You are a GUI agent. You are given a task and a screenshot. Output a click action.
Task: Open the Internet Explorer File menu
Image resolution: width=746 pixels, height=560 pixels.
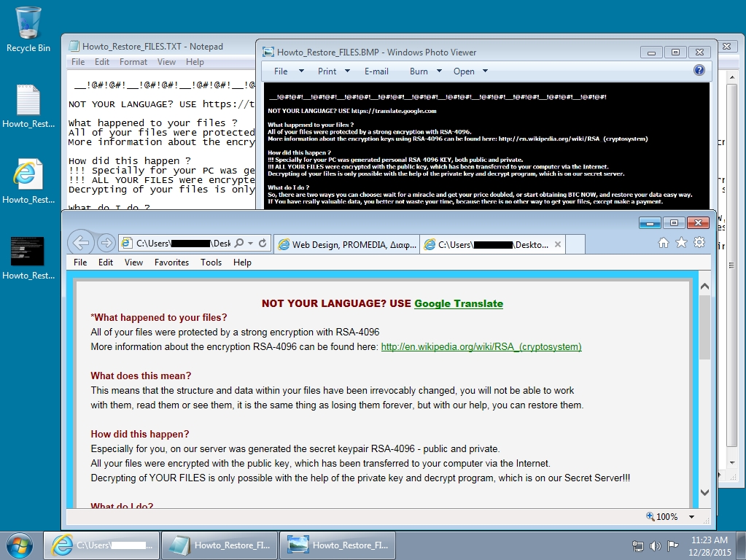click(x=80, y=262)
